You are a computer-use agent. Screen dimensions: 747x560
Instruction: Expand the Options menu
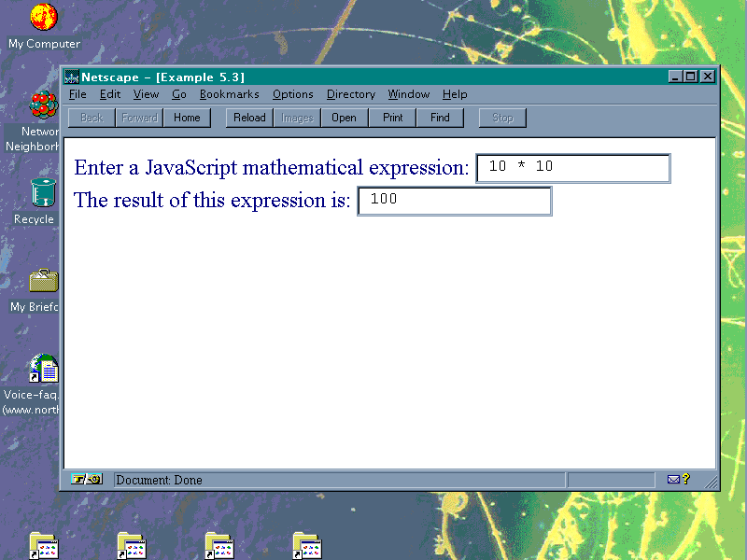coord(292,94)
